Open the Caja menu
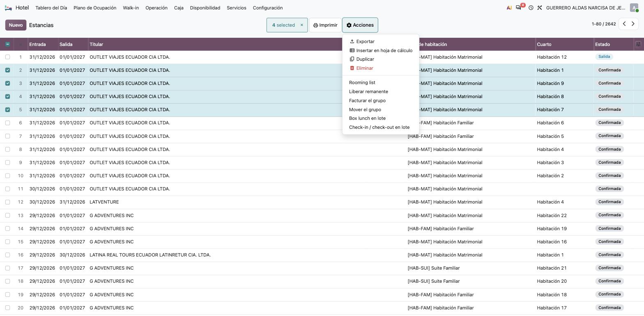644x316 pixels. 179,8
